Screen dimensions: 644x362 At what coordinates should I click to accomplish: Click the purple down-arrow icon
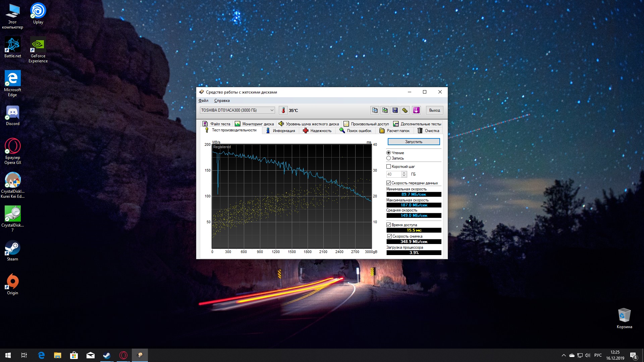click(x=416, y=110)
